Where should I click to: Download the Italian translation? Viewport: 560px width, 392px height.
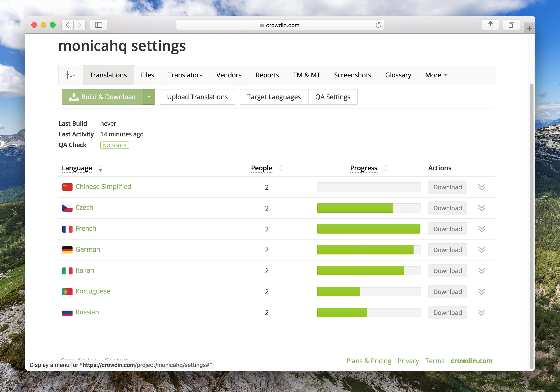(448, 271)
